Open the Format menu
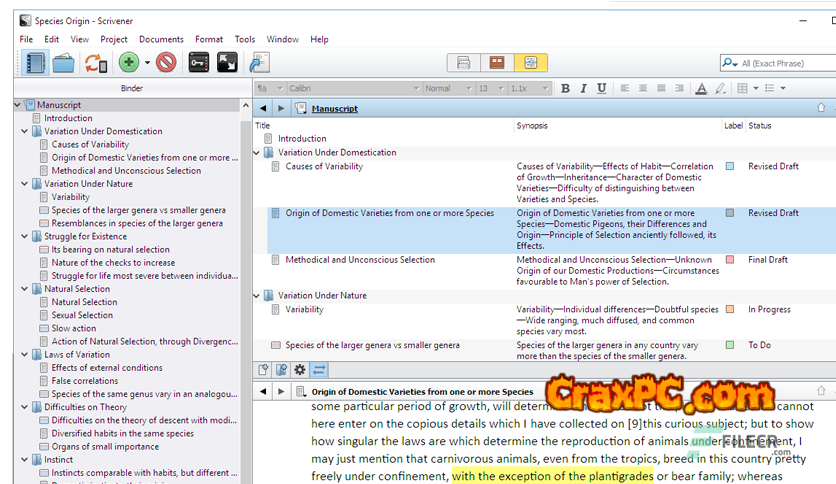Viewport: 836px width, 484px height. 209,39
